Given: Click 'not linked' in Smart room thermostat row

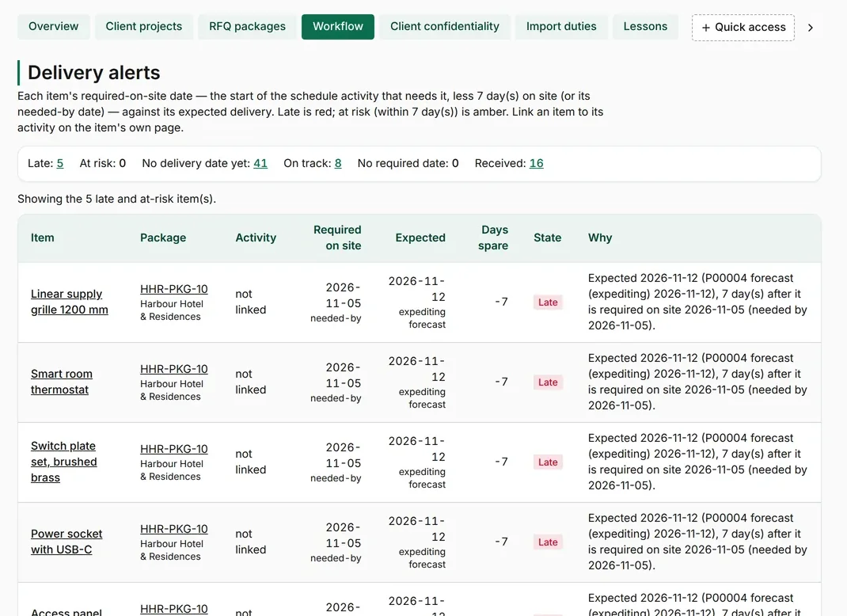Looking at the screenshot, I should [251, 382].
